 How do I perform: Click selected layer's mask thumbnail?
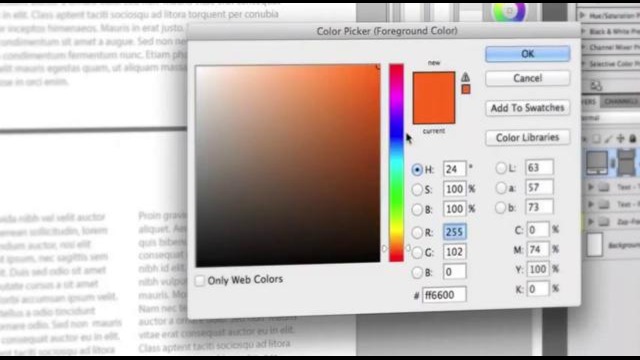click(626, 162)
